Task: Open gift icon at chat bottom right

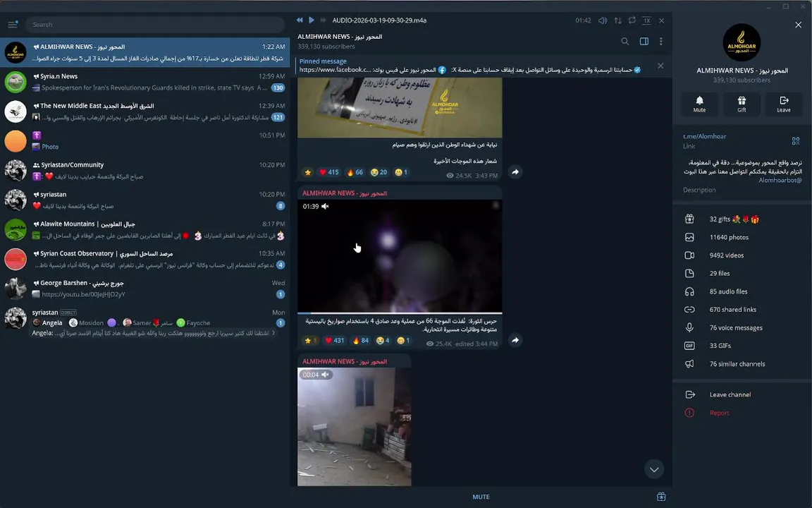Action: 660,497
